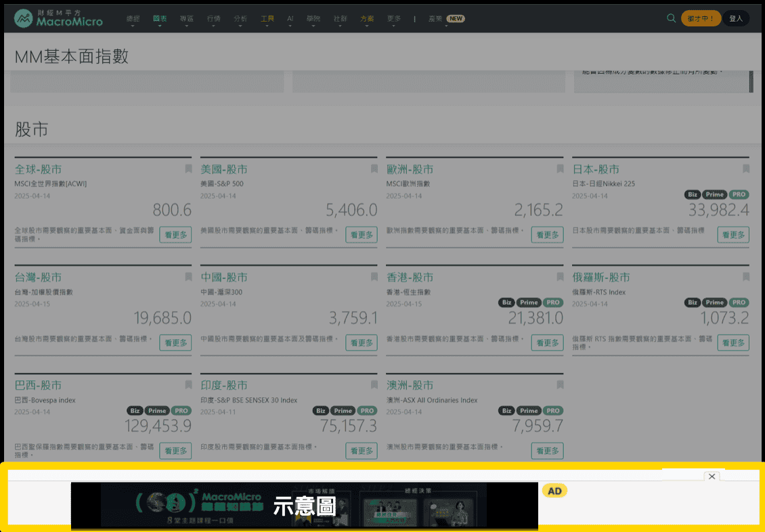765x532 pixels.
Task: Expand the 社群 navigation menu
Action: point(340,18)
